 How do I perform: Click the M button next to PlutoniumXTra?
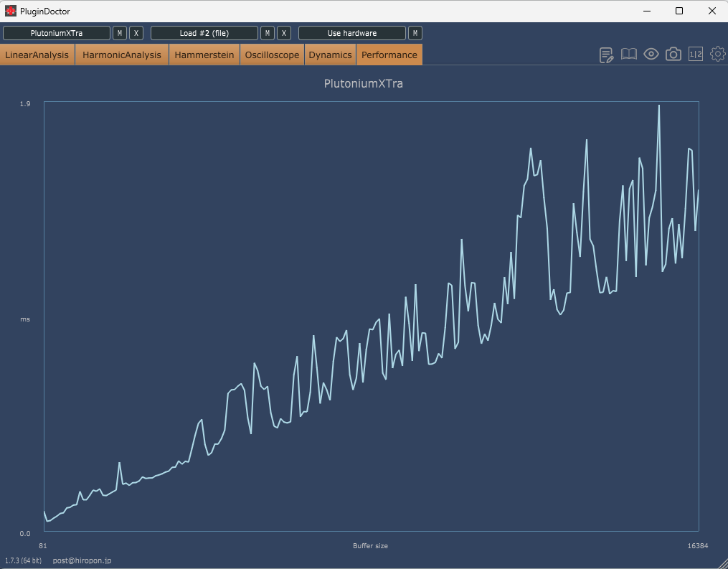[120, 33]
